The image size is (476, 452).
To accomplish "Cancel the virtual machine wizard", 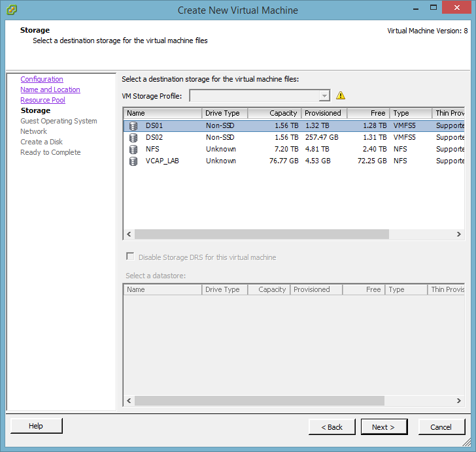I will tap(441, 427).
